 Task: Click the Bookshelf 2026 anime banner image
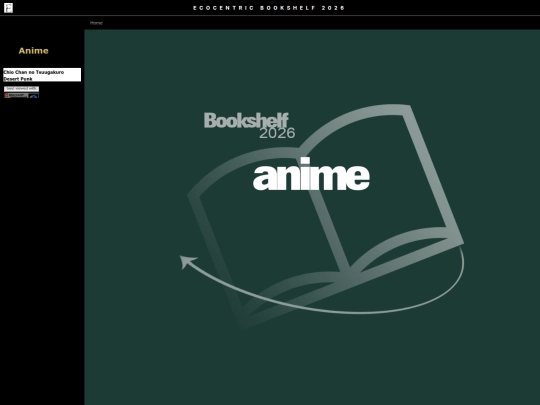(312, 217)
